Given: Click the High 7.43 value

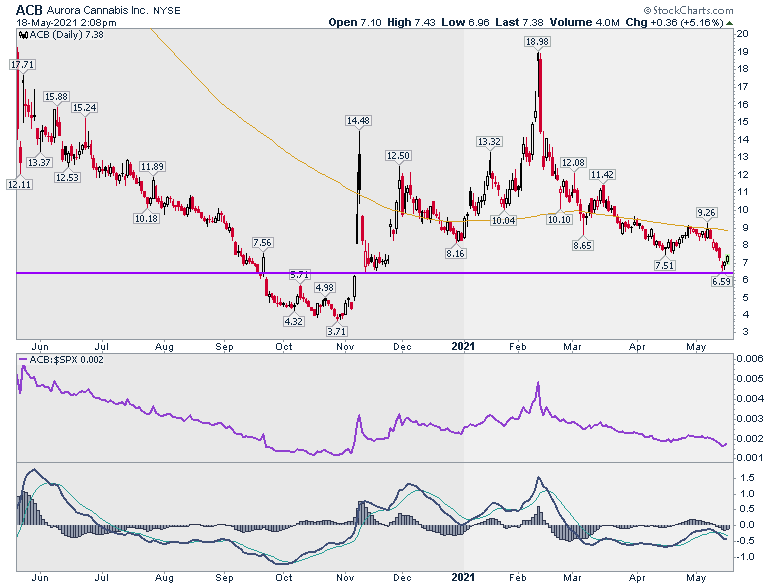Looking at the screenshot, I should click(411, 22).
